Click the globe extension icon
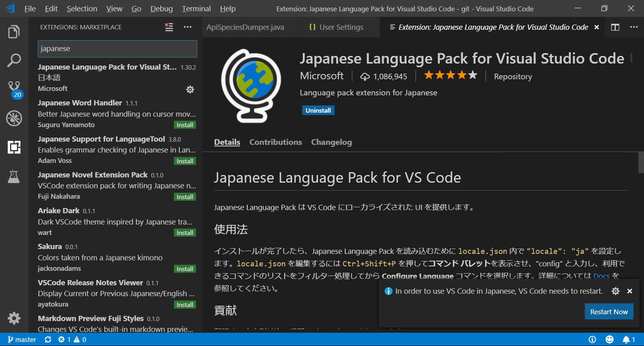Screen dimensions: 644x346 [251, 86]
